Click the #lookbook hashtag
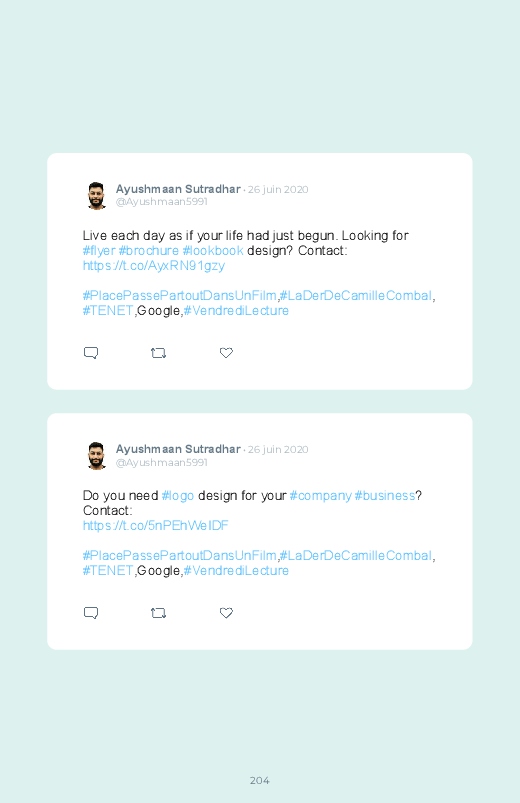The image size is (520, 803). coord(213,251)
